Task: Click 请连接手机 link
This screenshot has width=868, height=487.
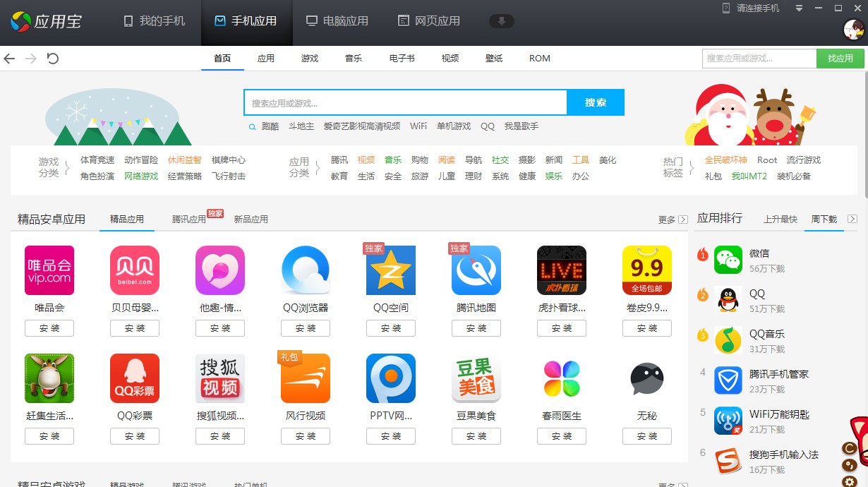Action: pos(758,8)
